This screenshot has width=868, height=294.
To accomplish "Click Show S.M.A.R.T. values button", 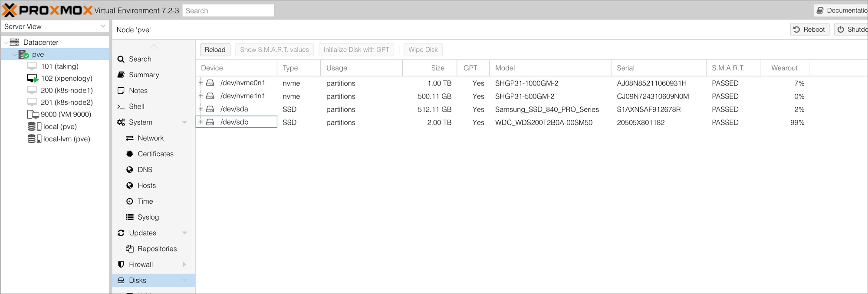I will 274,50.
